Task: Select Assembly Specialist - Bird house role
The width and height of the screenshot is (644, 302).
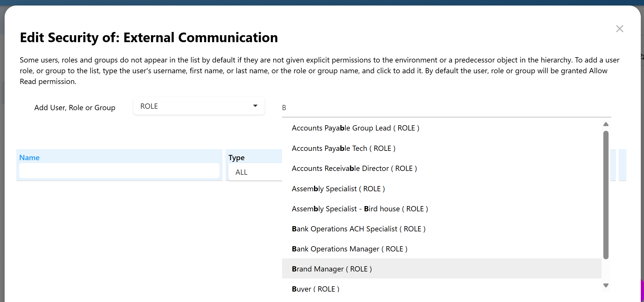Action: [x=360, y=209]
